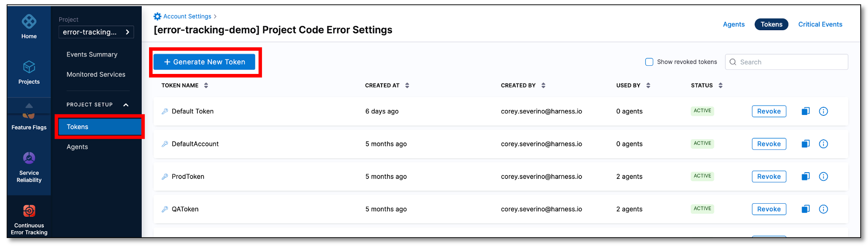The height and width of the screenshot is (247, 868).
Task: Collapse the Project Setup section
Action: (126, 105)
